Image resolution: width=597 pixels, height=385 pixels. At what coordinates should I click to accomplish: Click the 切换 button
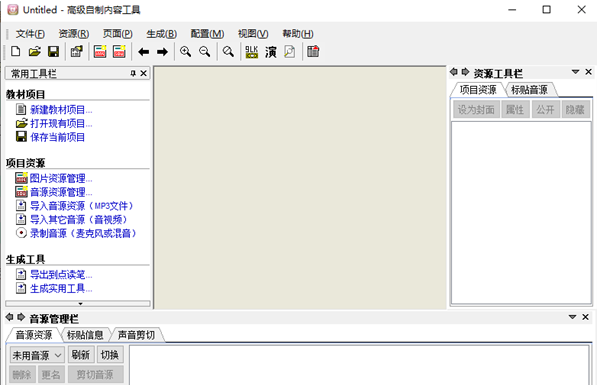[x=110, y=355]
